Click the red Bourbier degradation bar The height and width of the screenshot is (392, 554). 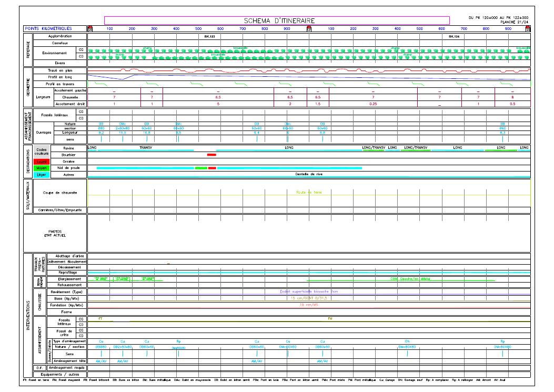pyautogui.click(x=211, y=155)
